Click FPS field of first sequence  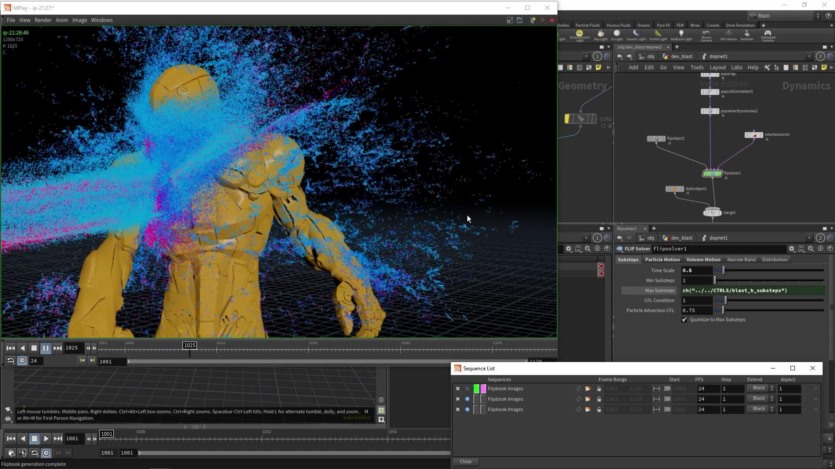(707, 389)
